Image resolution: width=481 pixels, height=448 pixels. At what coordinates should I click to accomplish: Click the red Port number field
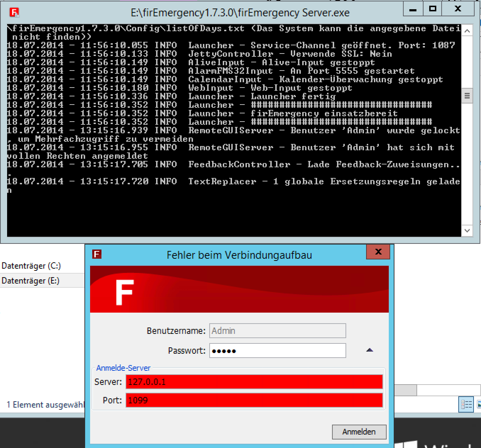pyautogui.click(x=254, y=400)
